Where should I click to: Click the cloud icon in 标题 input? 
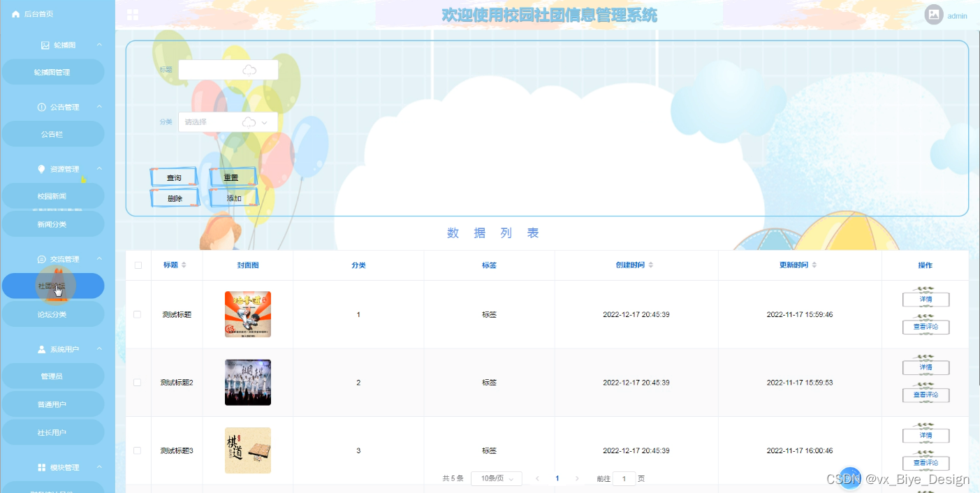[249, 70]
